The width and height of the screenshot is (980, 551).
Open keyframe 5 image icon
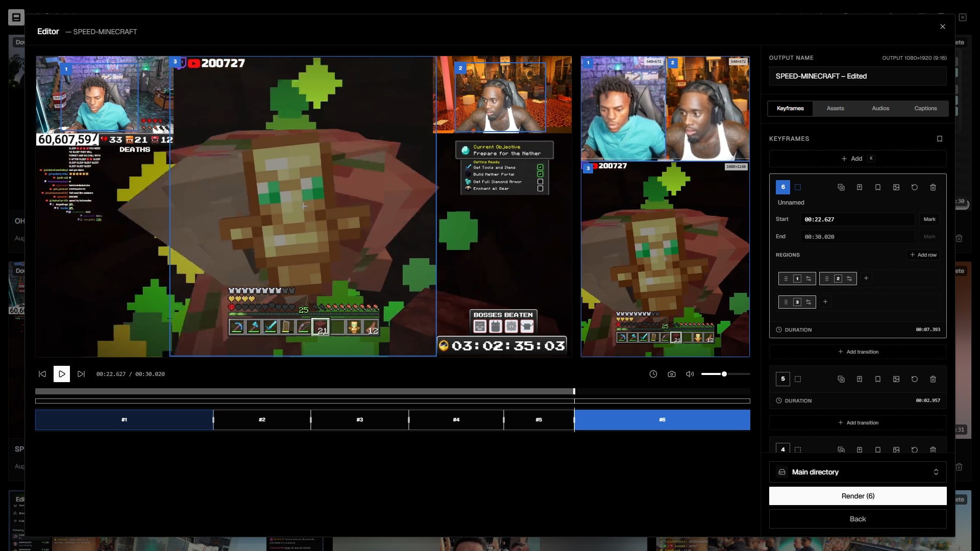[896, 379]
